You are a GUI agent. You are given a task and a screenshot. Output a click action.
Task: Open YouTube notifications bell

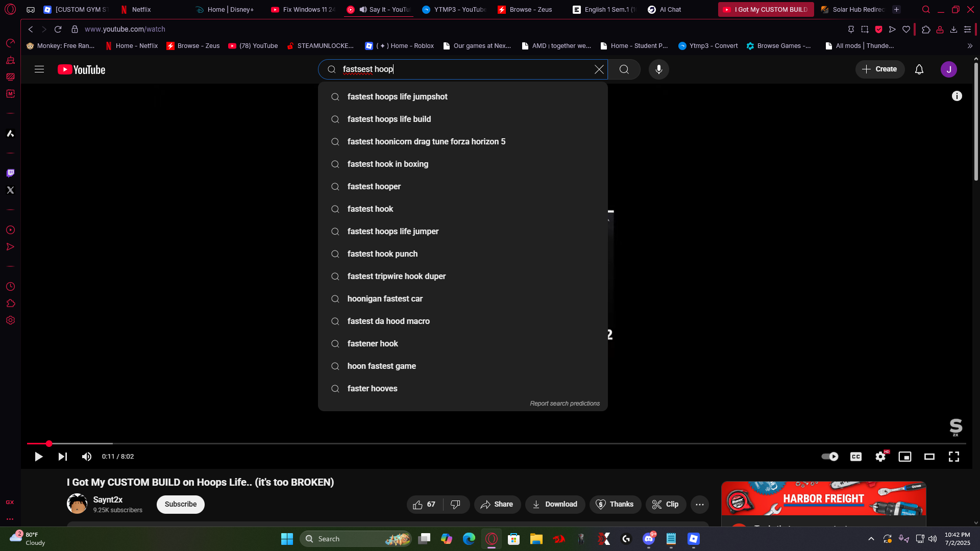pyautogui.click(x=919, y=69)
